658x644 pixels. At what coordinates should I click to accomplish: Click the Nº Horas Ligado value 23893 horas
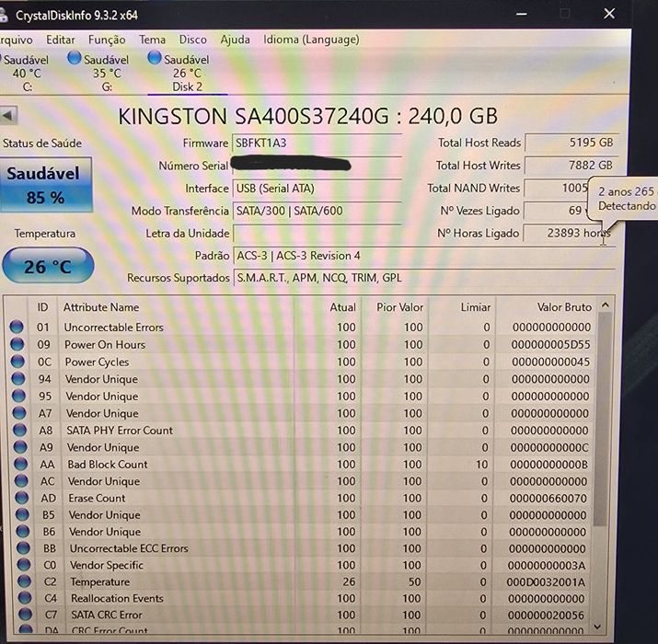[x=569, y=234]
